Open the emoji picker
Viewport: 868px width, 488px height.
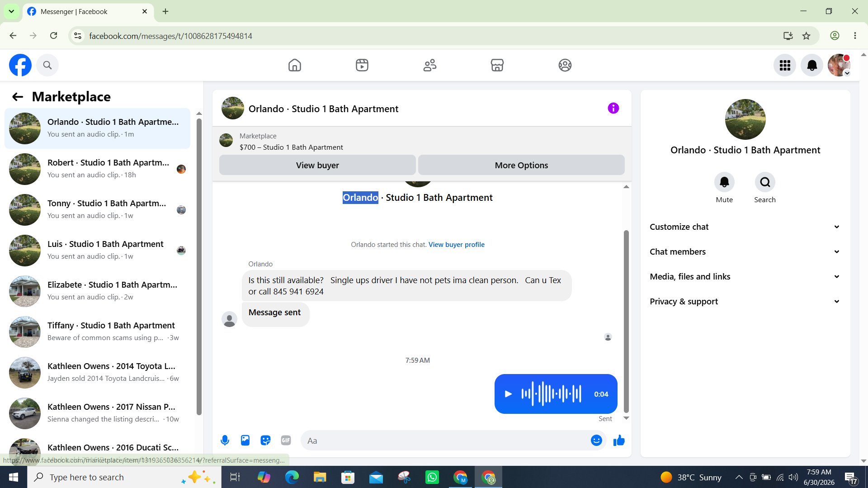pos(596,440)
